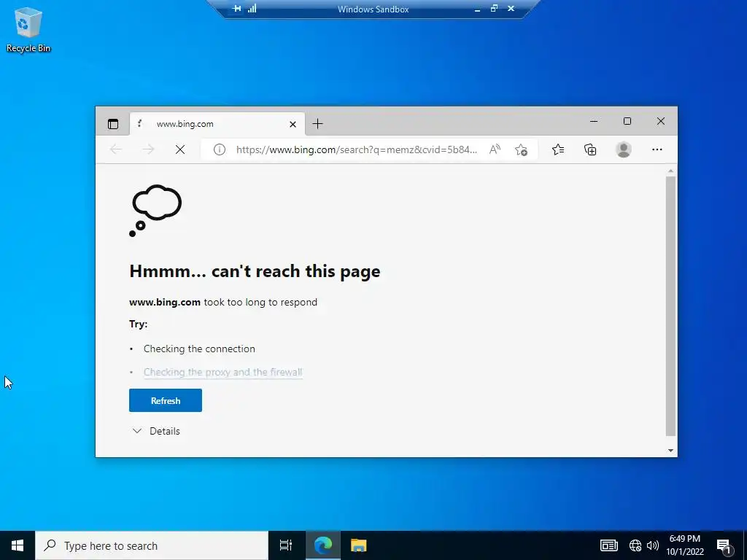Open Checking the proxy and firewall link
This screenshot has width=747, height=560.
pyautogui.click(x=223, y=372)
